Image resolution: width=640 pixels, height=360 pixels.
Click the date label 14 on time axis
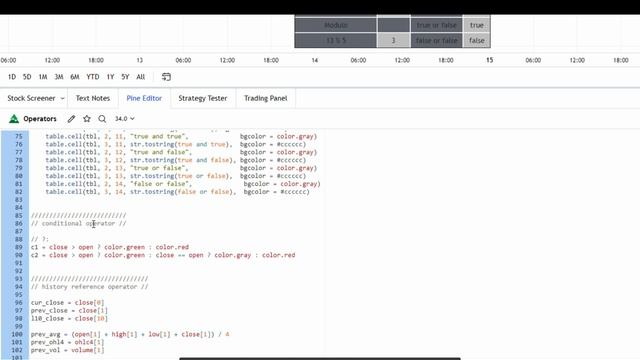pos(315,60)
